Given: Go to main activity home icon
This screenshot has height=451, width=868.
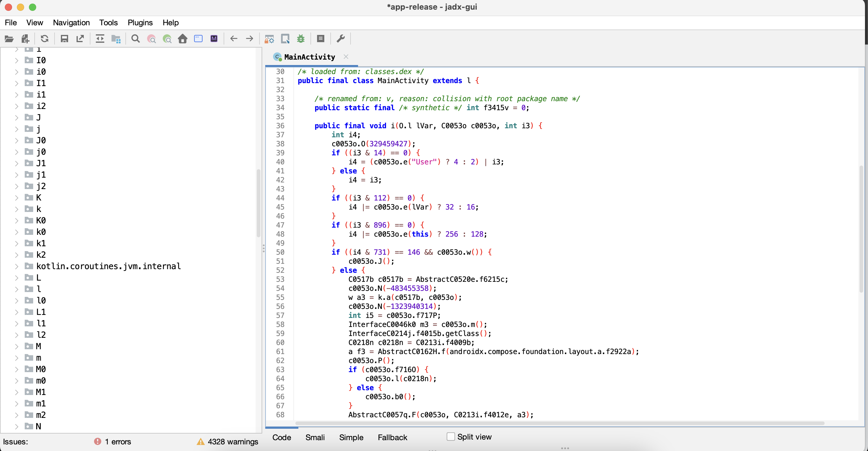Looking at the screenshot, I should (x=183, y=39).
